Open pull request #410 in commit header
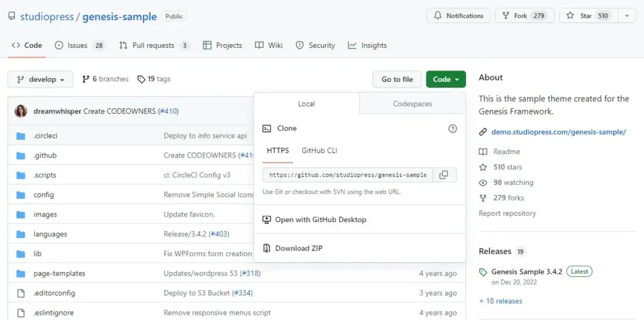The image size is (644, 321). 169,111
